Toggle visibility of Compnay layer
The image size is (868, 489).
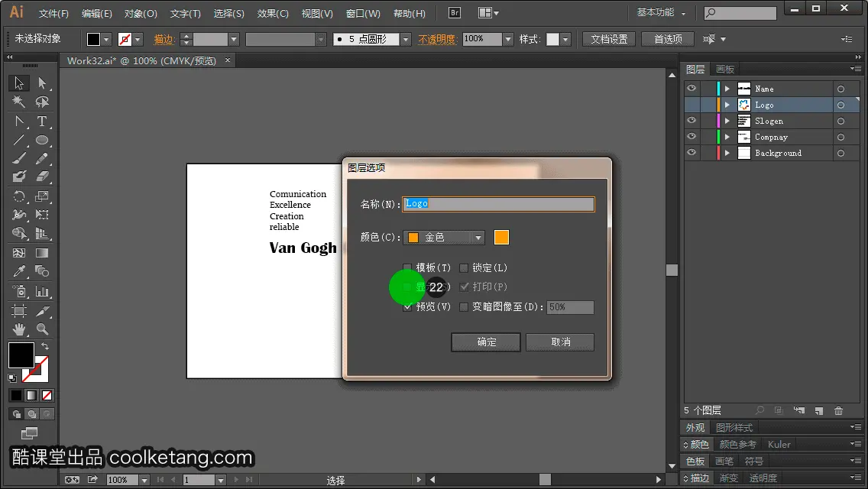pyautogui.click(x=691, y=137)
